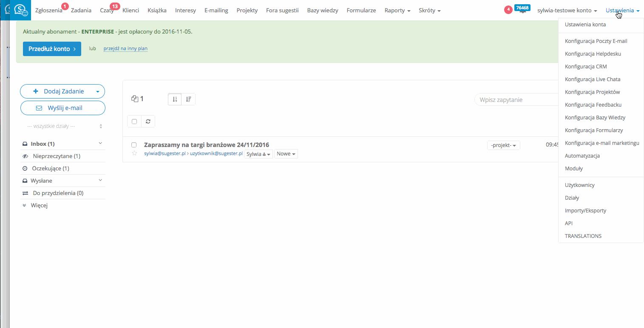
Task: Open the Oczekujące (1) folder
Action: (x=51, y=168)
